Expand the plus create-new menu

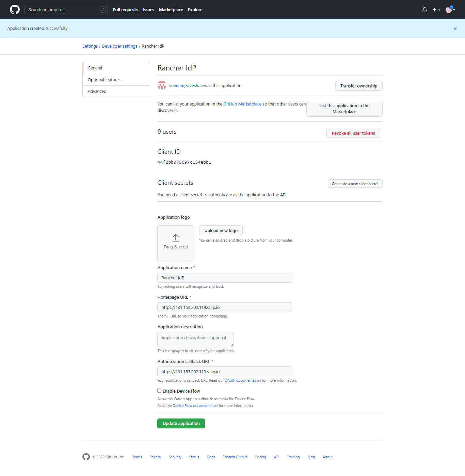coord(436,10)
